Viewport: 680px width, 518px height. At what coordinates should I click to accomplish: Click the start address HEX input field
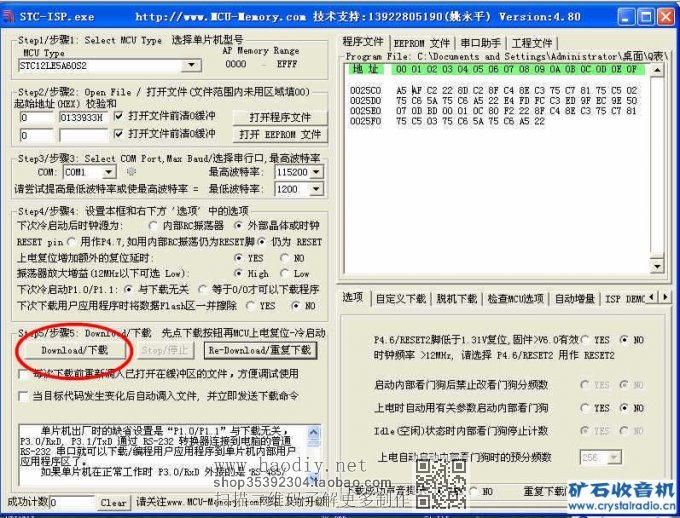(35, 117)
